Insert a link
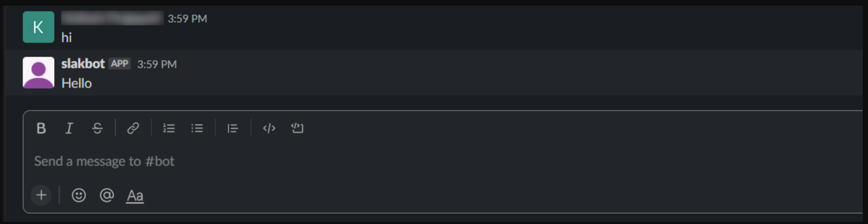The width and height of the screenshot is (868, 224). tap(133, 129)
